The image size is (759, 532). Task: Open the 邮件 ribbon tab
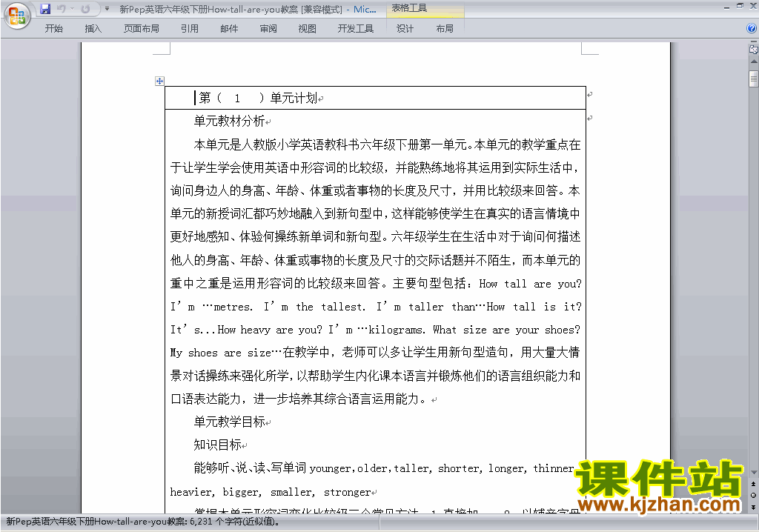coord(229,29)
